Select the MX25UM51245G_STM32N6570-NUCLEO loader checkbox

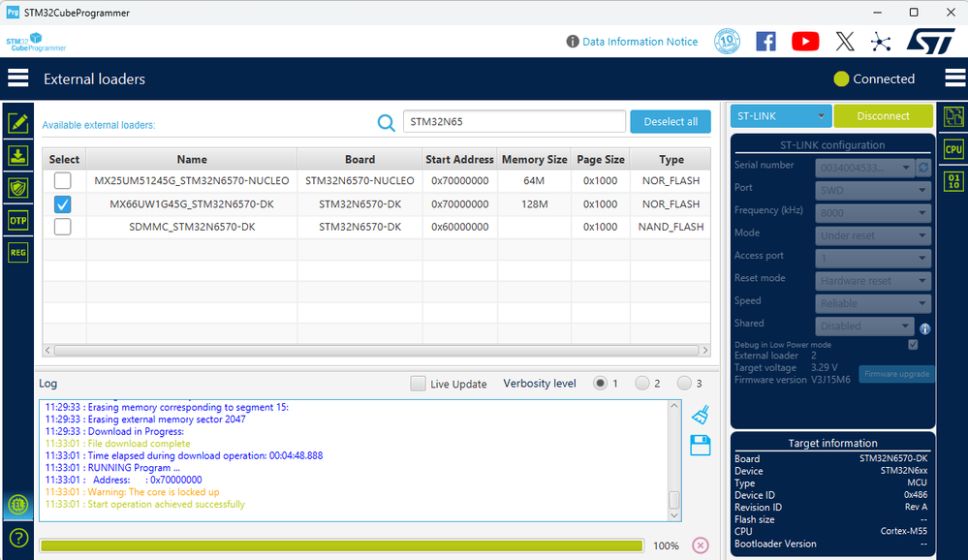click(62, 180)
